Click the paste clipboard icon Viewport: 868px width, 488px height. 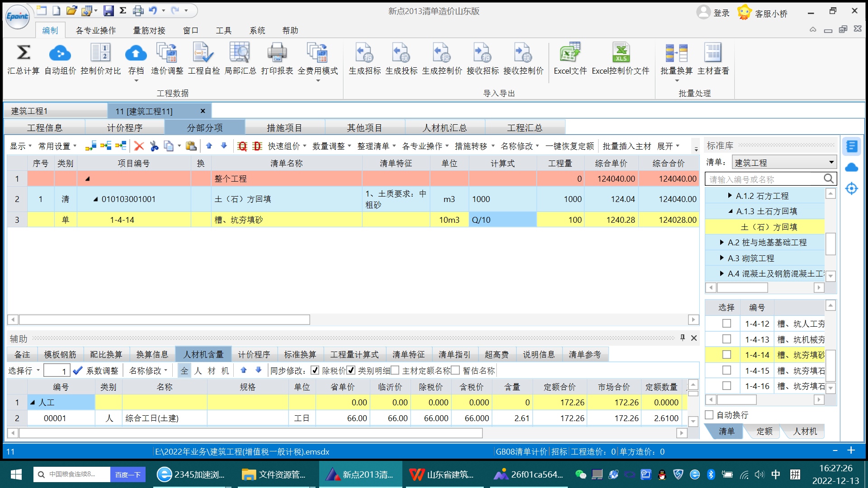191,146
